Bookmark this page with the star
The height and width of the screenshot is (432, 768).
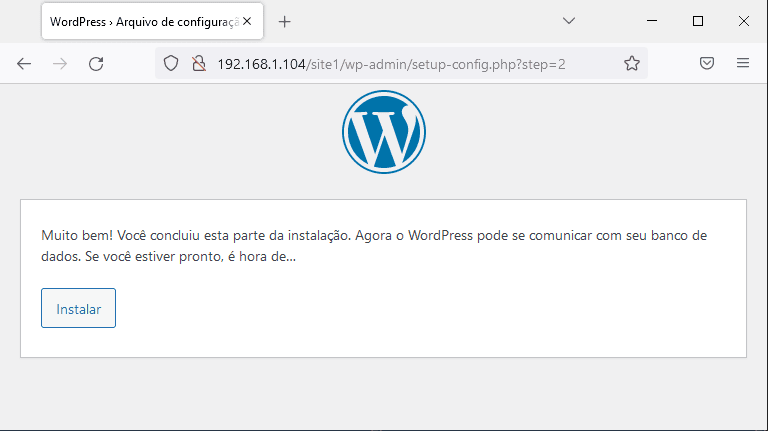coord(632,63)
